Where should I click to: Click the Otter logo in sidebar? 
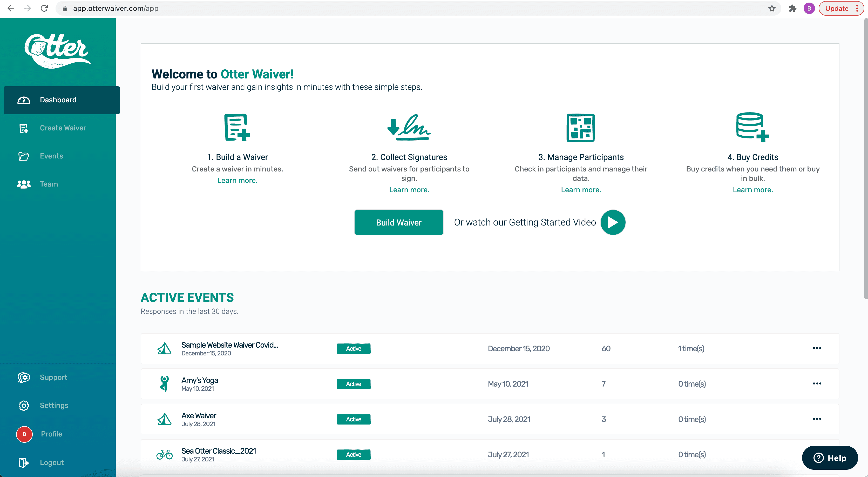point(57,51)
